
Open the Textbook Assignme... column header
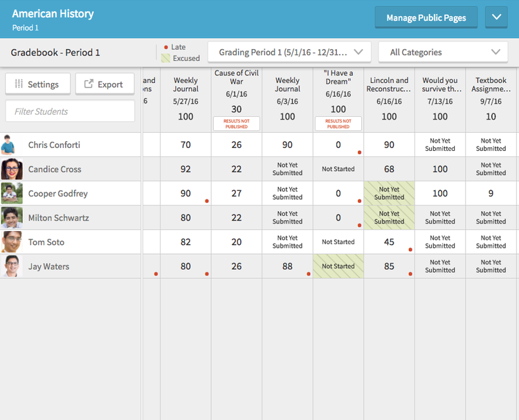click(x=491, y=98)
